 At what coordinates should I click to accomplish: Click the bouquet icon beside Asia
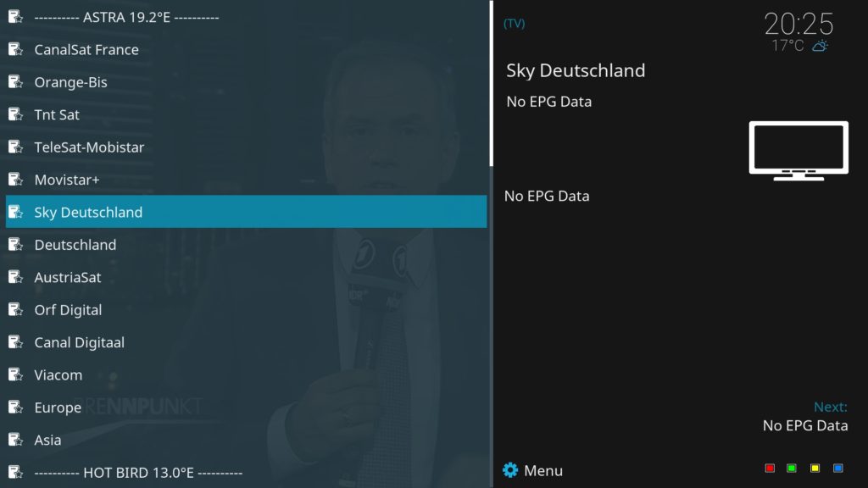15,440
